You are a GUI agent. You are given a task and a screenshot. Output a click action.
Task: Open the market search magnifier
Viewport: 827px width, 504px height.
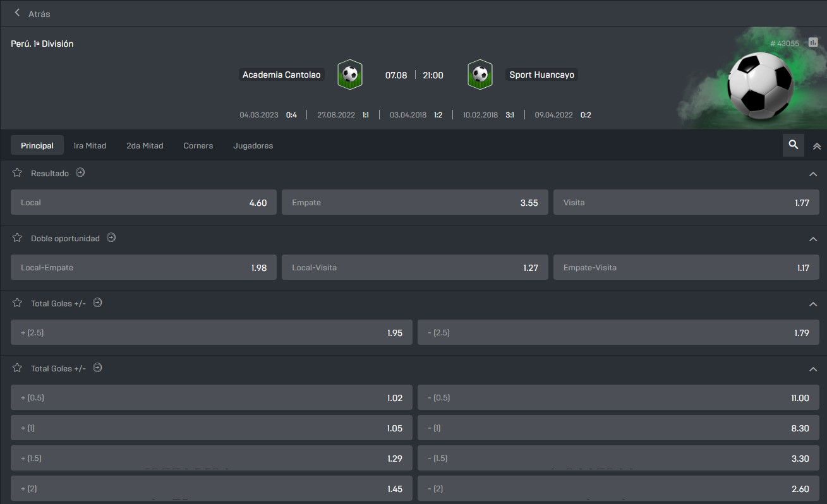point(794,145)
